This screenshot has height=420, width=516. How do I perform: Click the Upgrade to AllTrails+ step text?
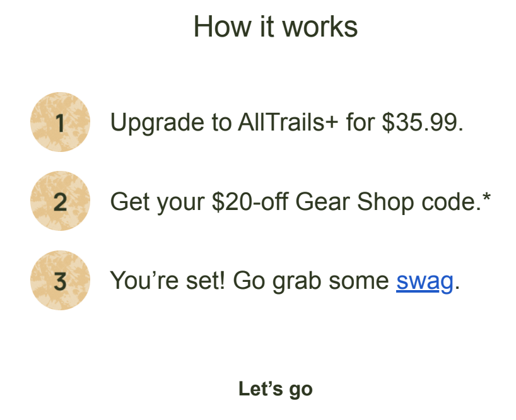pyautogui.click(x=286, y=123)
